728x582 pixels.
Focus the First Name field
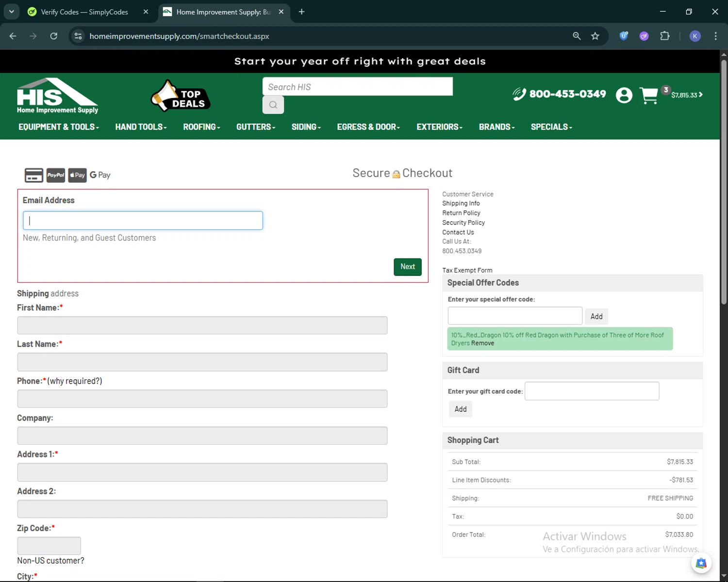[202, 325]
